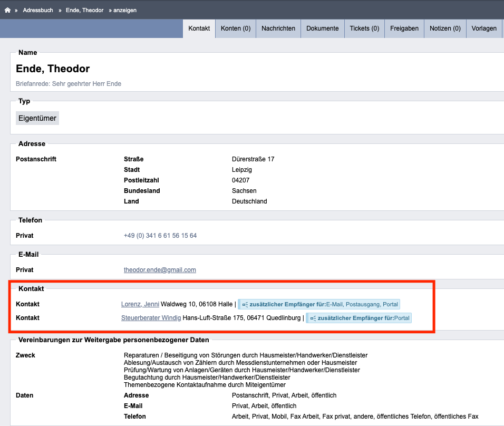Click share icon in Steuerberater recipient badge
The image size is (504, 426).
tap(313, 318)
